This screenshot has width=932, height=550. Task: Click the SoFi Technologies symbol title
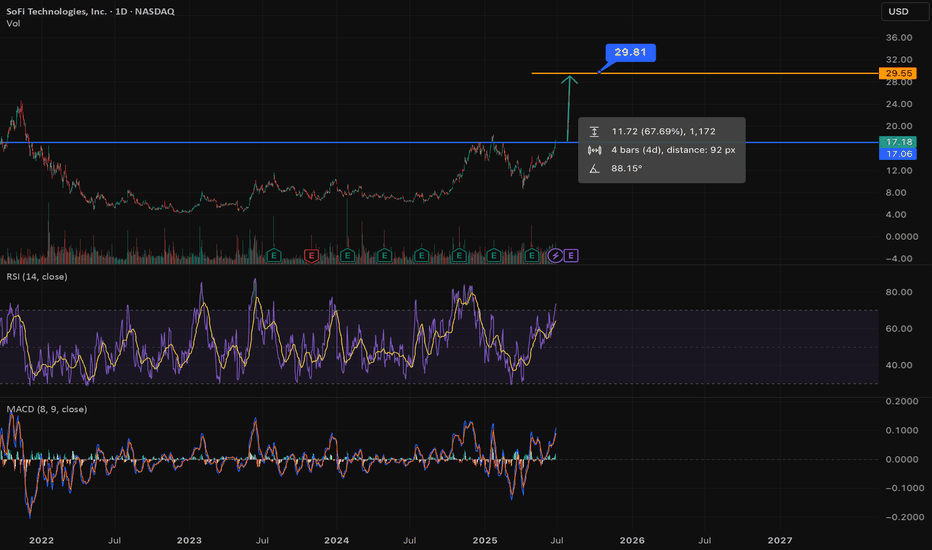click(x=90, y=11)
